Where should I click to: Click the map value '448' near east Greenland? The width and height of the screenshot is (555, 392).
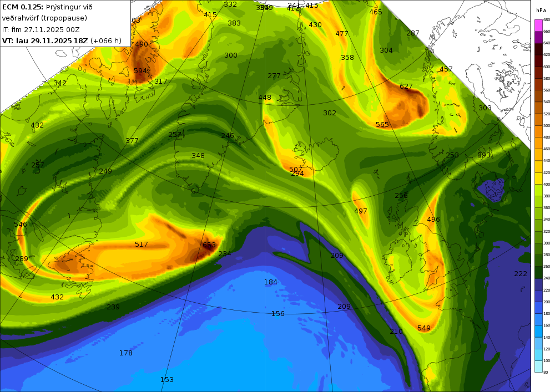click(265, 98)
